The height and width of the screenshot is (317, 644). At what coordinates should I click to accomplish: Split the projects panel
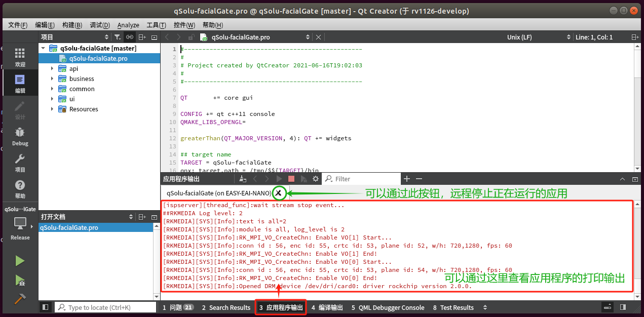(142, 37)
